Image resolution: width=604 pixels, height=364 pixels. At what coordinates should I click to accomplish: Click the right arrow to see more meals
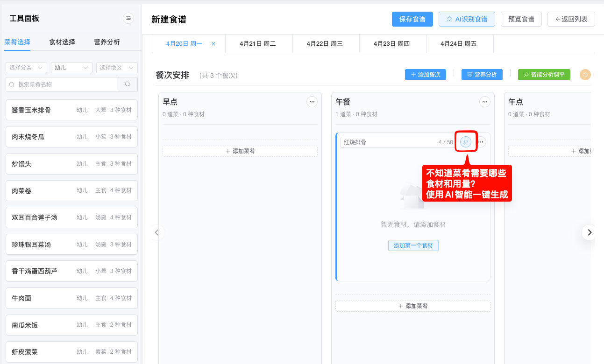pyautogui.click(x=589, y=232)
